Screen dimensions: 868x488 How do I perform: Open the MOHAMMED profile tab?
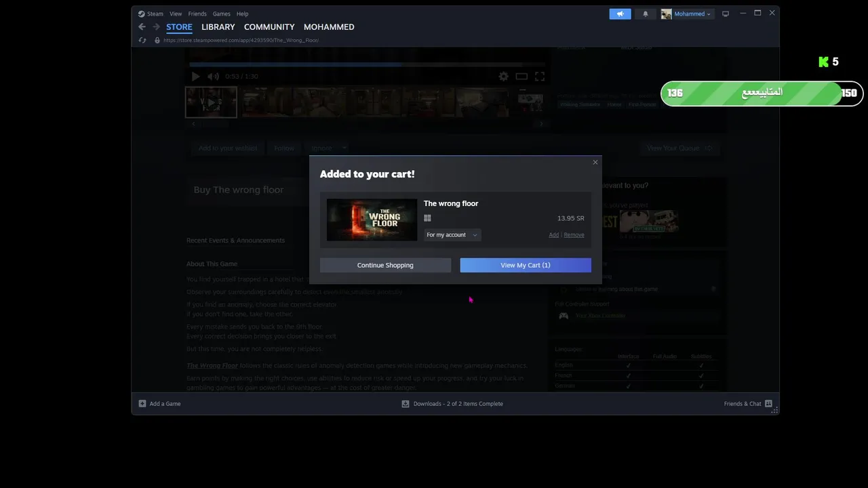pyautogui.click(x=329, y=27)
